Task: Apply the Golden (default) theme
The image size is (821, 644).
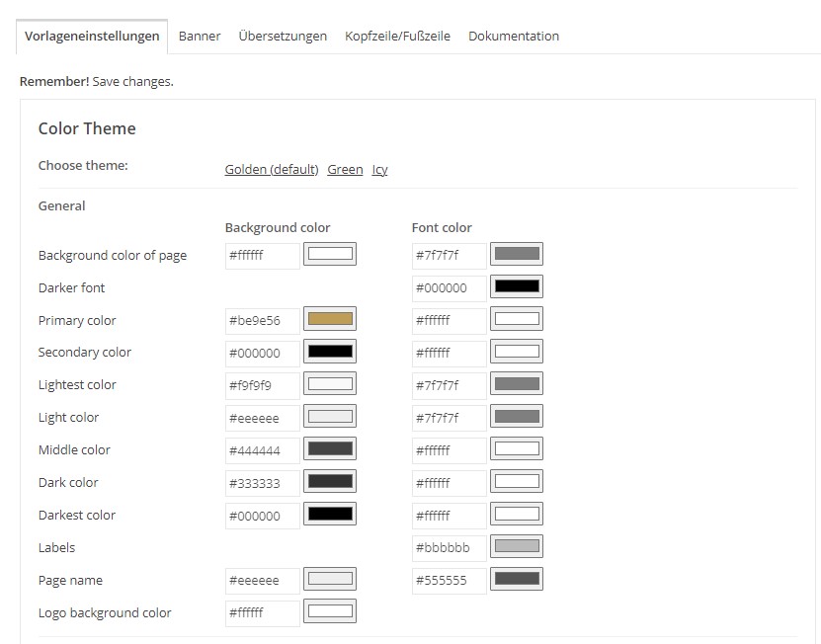Action: [272, 170]
